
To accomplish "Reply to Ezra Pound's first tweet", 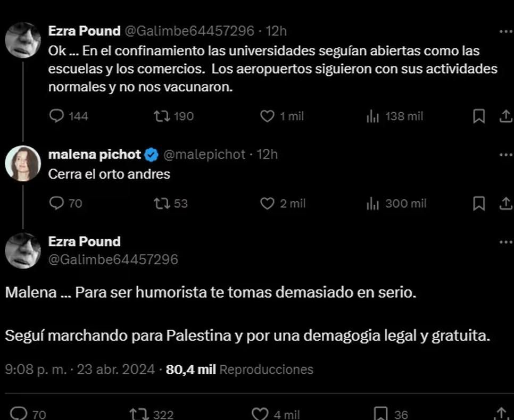I will pyautogui.click(x=56, y=116).
